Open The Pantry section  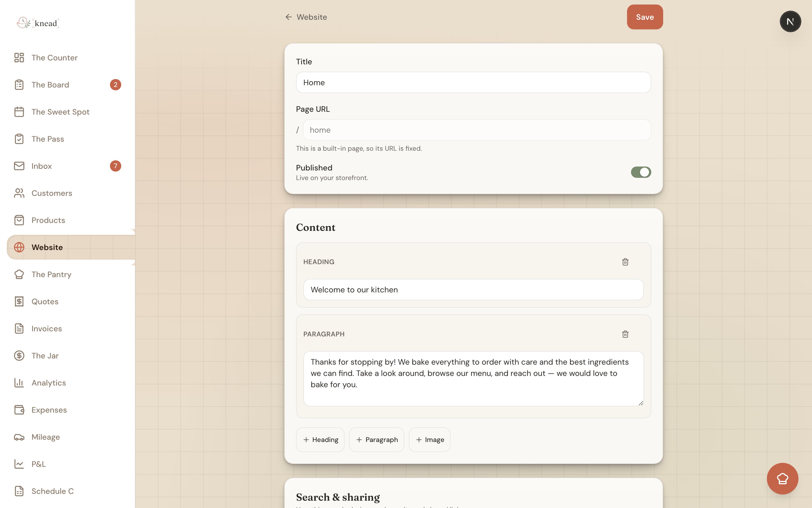(x=67, y=275)
